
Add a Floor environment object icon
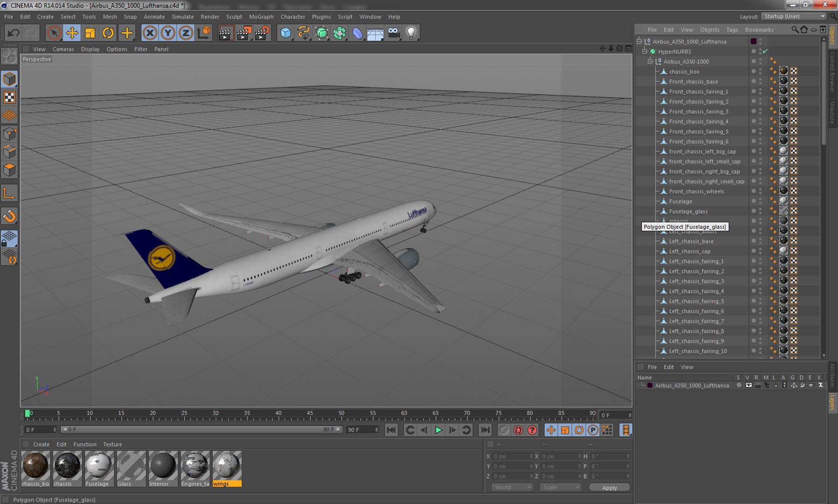pos(375,33)
